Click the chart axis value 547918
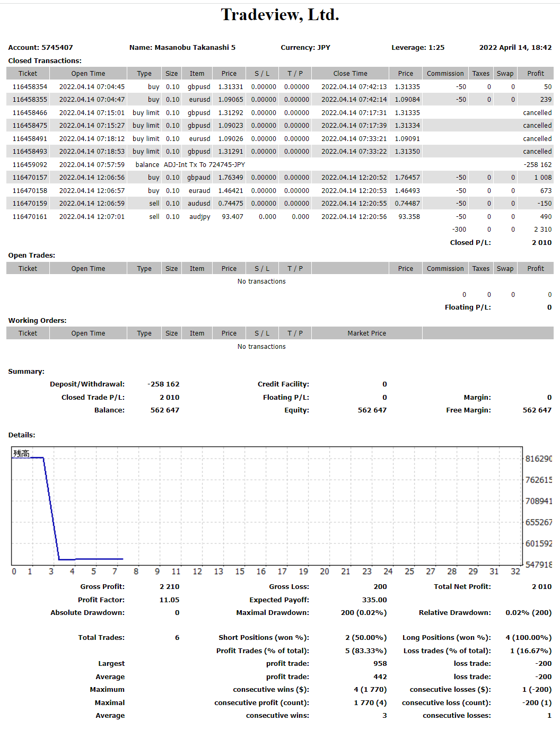The image size is (560, 730). [539, 565]
